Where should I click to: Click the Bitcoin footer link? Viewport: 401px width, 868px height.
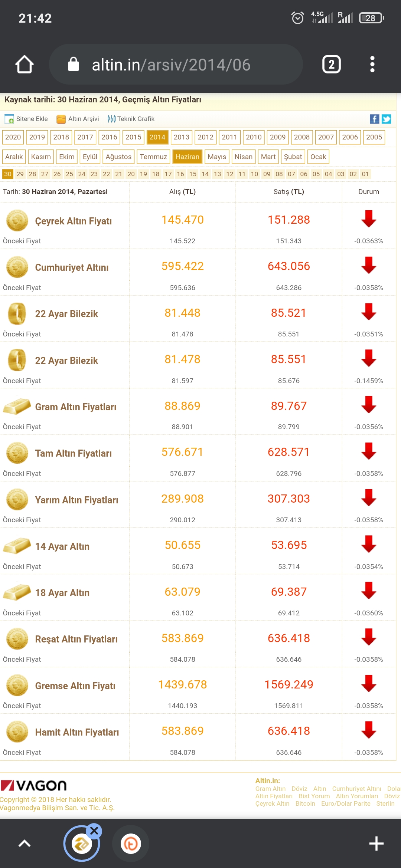click(305, 803)
